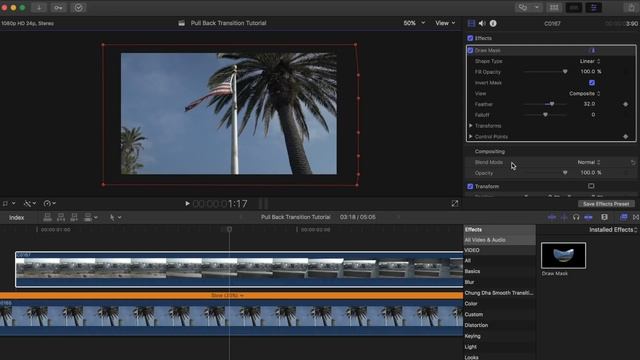Connect clip to primary storyline icon

(47, 217)
